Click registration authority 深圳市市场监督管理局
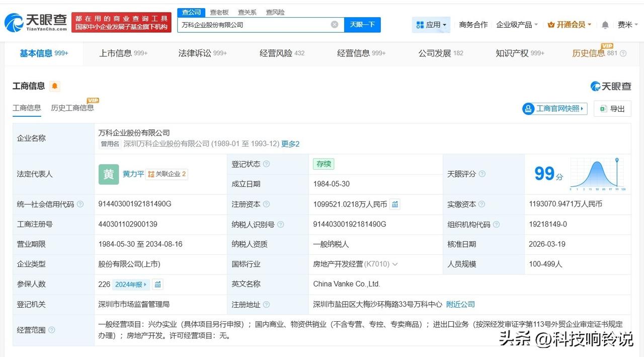Viewport: 644px width, 357px height. coord(134,305)
